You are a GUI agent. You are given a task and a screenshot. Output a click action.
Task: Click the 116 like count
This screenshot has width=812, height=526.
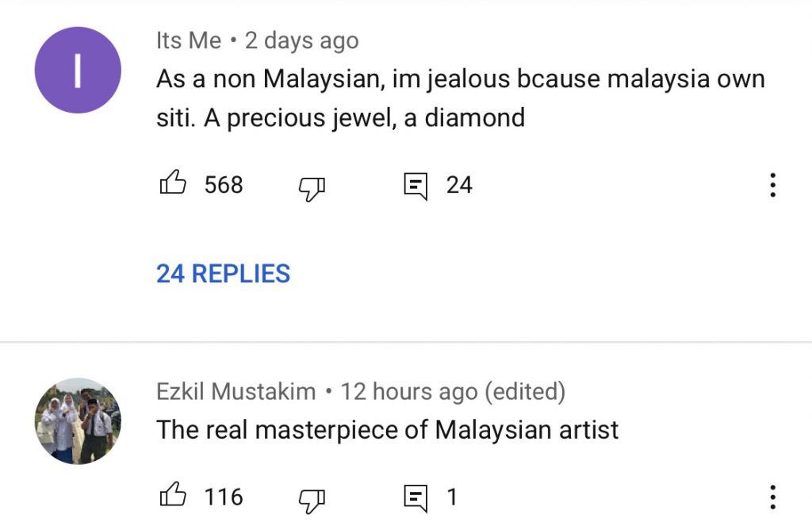click(224, 497)
